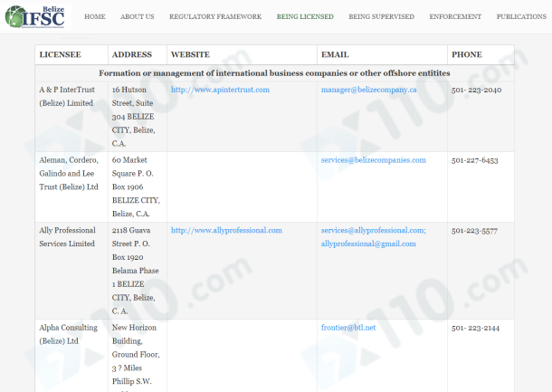Email services@belizecompanies.com
Image resolution: width=552 pixels, height=392 pixels.
click(374, 160)
